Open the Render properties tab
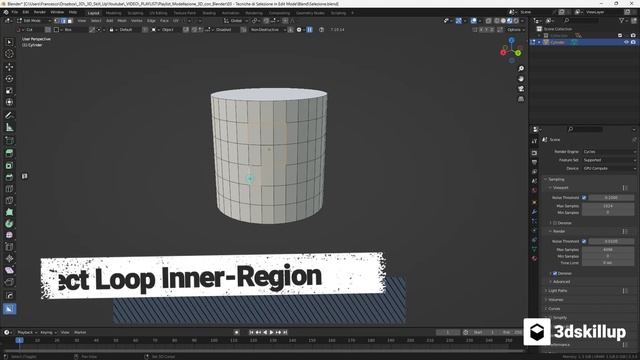This screenshot has width=640, height=360. pos(534,153)
